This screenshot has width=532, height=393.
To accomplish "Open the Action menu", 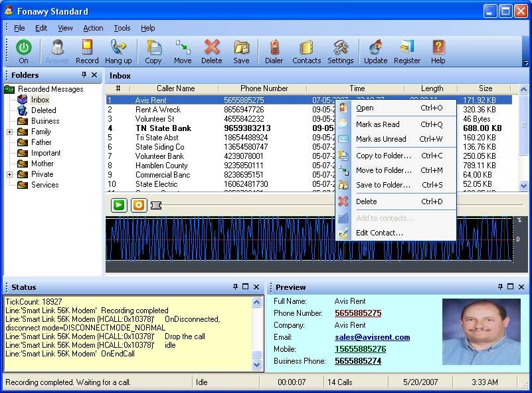I will 93,28.
